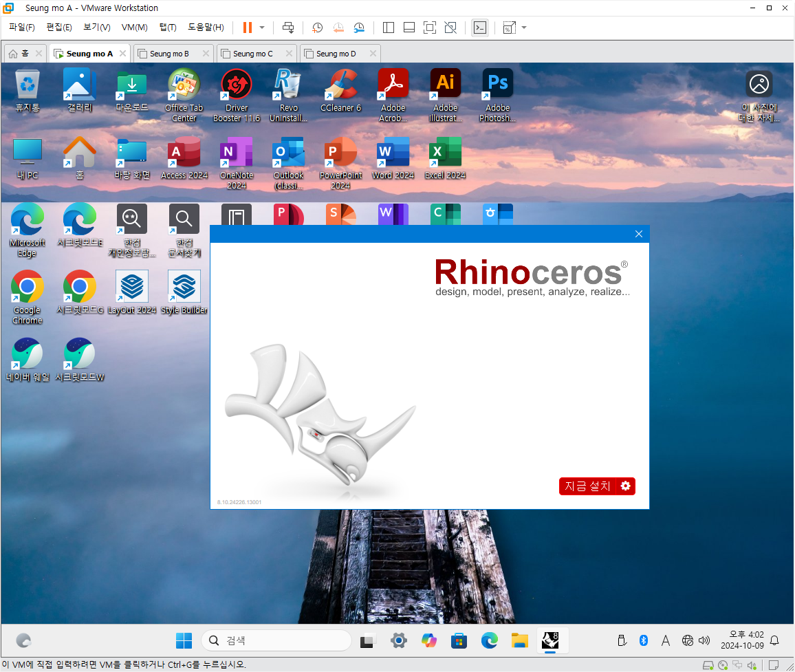The width and height of the screenshot is (795, 672).
Task: Click the stretch guest display icon
Action: (509, 28)
